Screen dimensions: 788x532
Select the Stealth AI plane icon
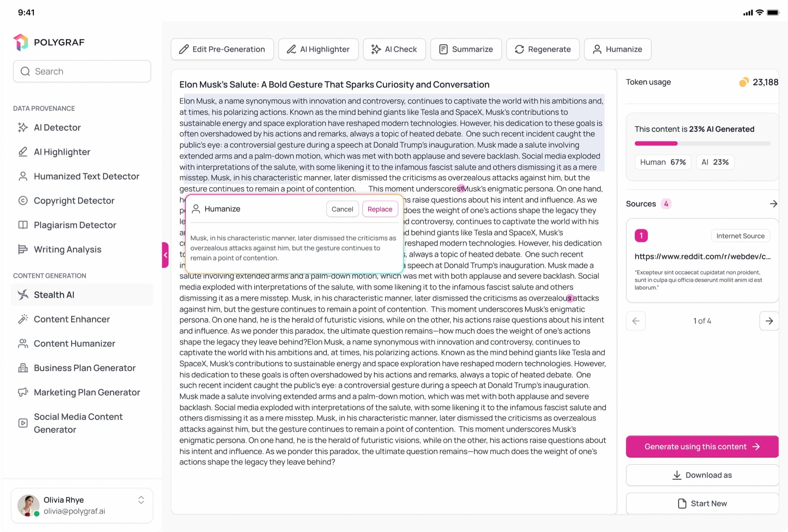23,295
